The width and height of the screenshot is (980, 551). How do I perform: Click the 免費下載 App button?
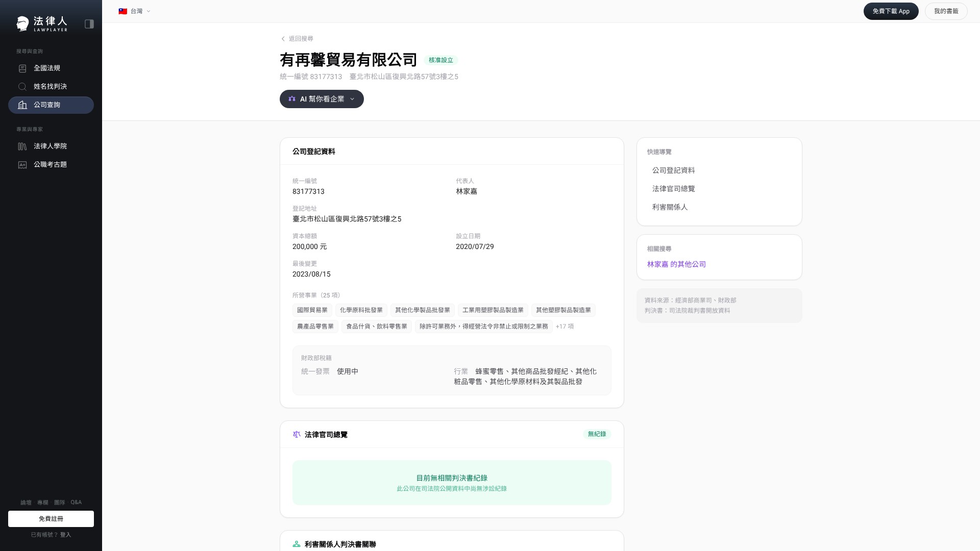click(891, 11)
